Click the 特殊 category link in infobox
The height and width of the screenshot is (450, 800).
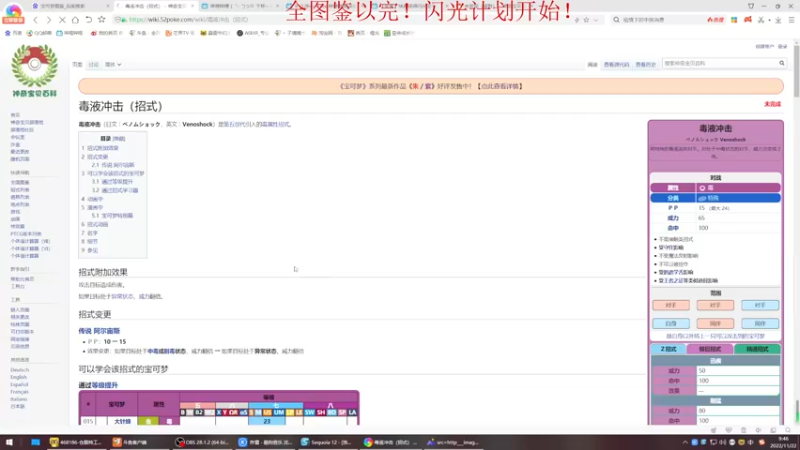click(x=713, y=198)
